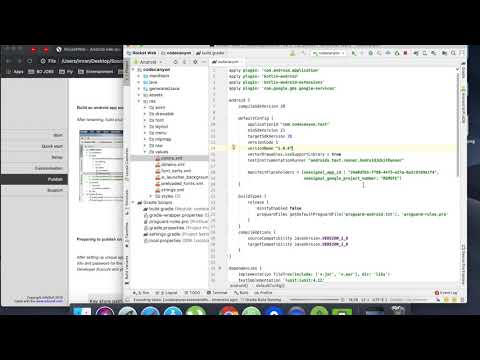This screenshot has height=360, width=480.
Task: Open gradle-wrapper.properties file
Action: (176, 215)
